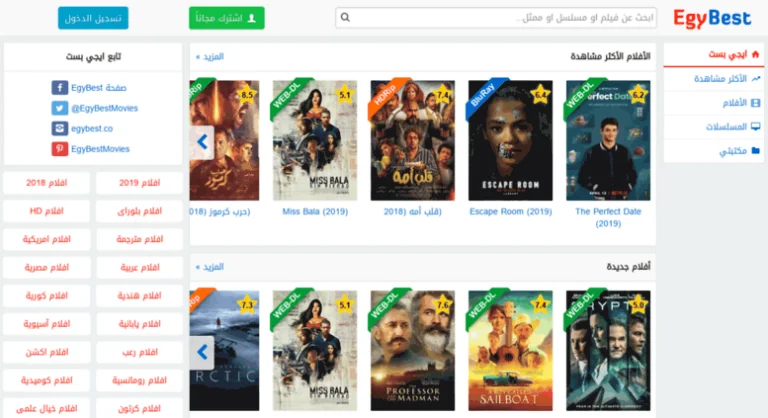This screenshot has width=768, height=418.
Task: Click the search magnifier icon
Action: point(345,18)
